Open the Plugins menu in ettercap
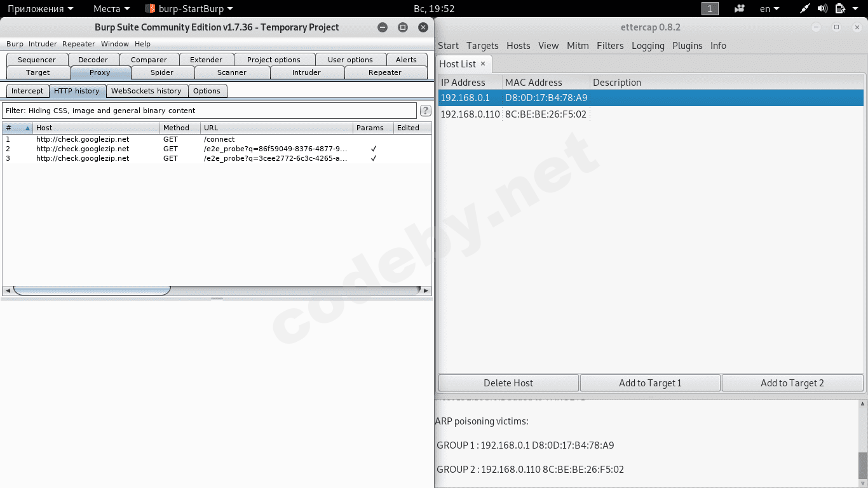868x488 pixels. (x=688, y=46)
